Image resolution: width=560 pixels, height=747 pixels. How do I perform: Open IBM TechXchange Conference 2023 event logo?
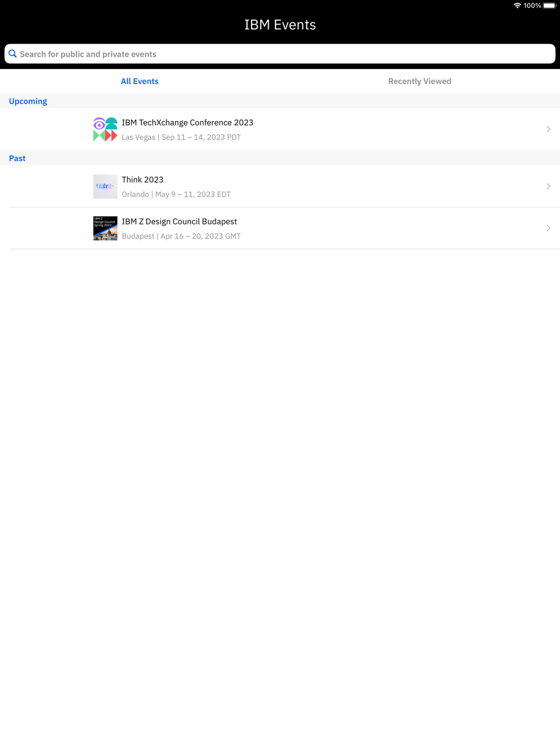(105, 129)
